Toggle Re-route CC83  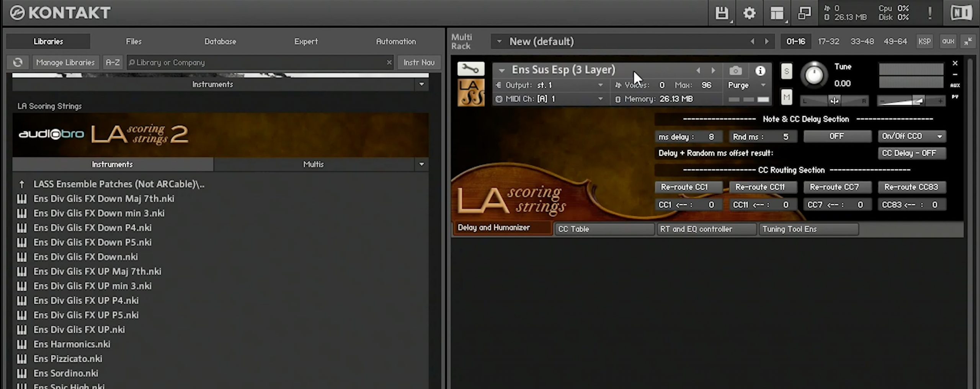911,187
